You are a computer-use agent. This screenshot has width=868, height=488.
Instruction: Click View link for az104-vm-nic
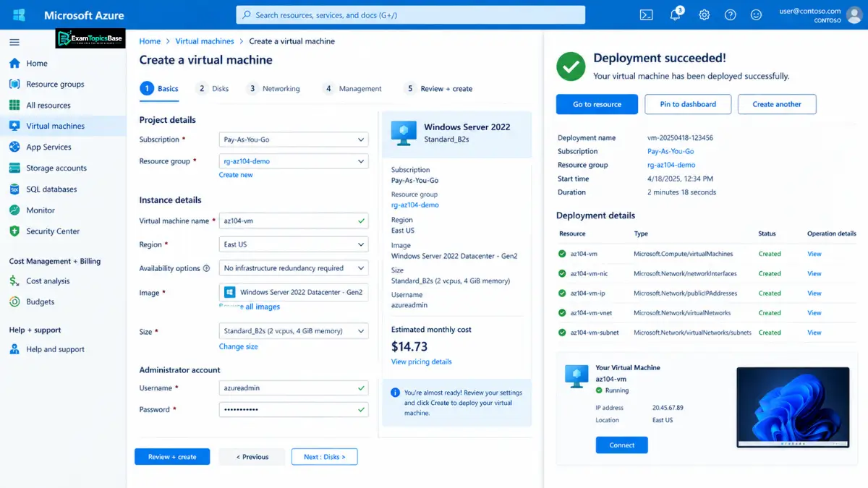814,274
